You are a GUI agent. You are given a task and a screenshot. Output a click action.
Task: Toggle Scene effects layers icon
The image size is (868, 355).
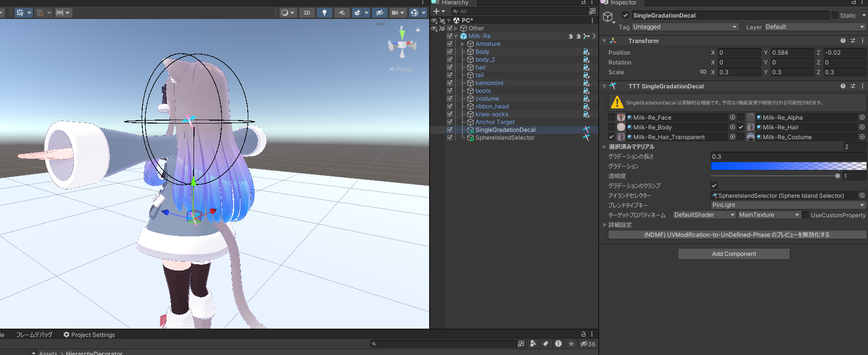pos(357,13)
